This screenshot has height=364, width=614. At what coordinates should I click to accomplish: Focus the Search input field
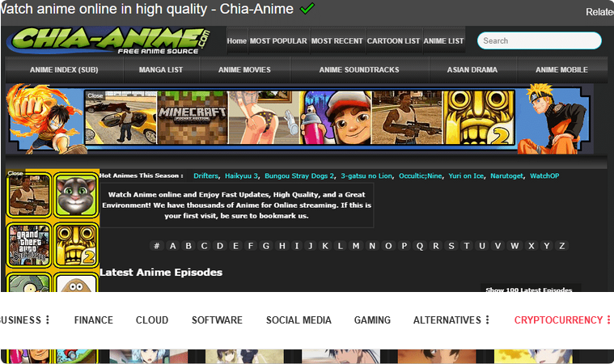(x=540, y=40)
